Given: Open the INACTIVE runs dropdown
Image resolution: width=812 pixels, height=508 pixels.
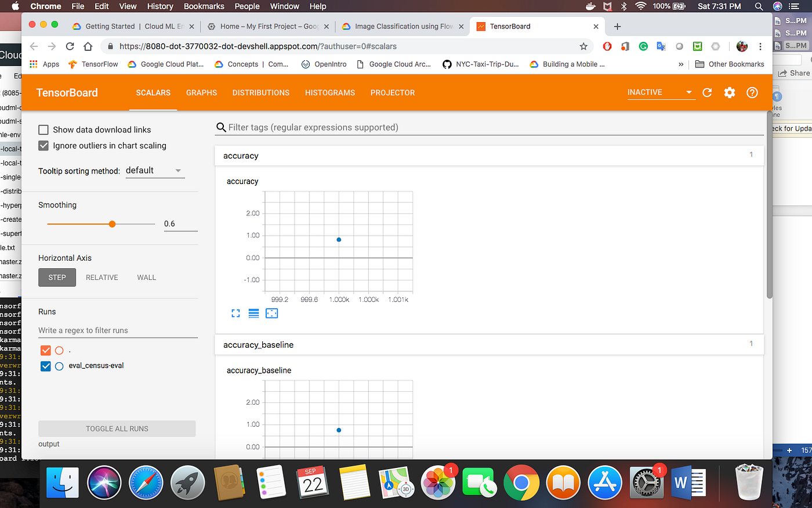Looking at the screenshot, I should tap(661, 92).
